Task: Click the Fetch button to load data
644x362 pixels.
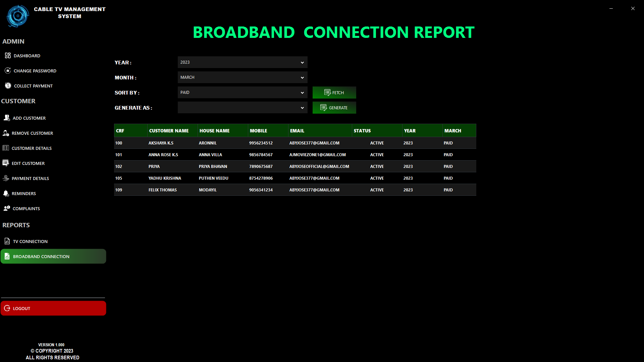Action: 334,93
